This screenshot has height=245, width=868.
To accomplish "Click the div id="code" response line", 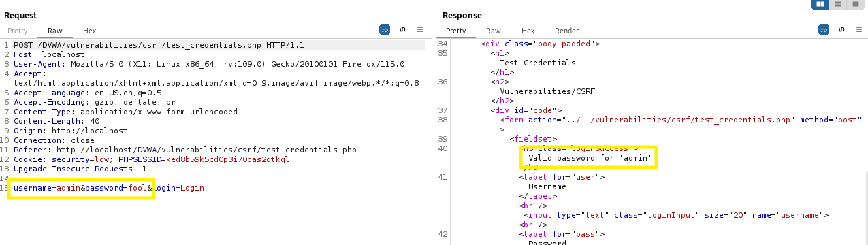I will (x=526, y=110).
